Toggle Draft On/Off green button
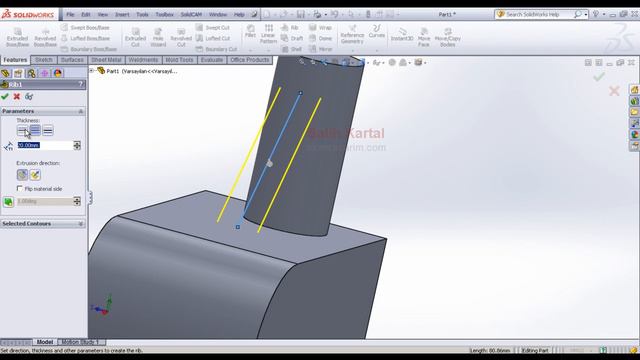 [x=8, y=202]
